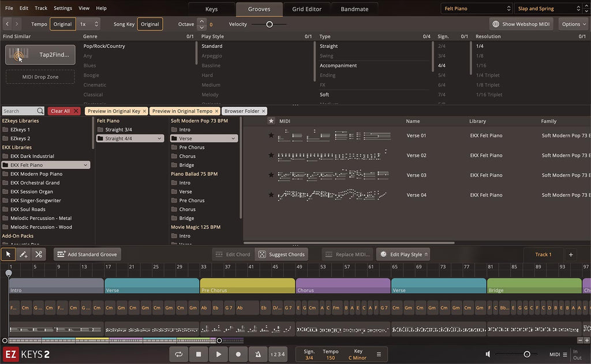The width and height of the screenshot is (591, 364).
Task: Click the song overview right handle
Action: tap(219, 341)
